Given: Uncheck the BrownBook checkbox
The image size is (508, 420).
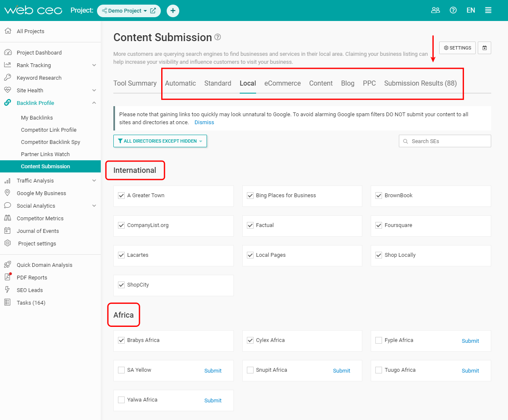Looking at the screenshot, I should click(379, 196).
